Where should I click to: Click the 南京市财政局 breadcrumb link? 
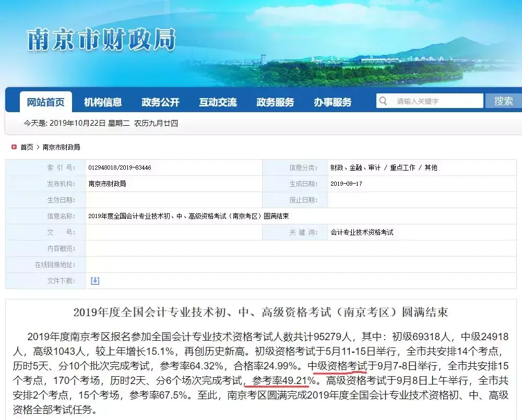(x=61, y=147)
